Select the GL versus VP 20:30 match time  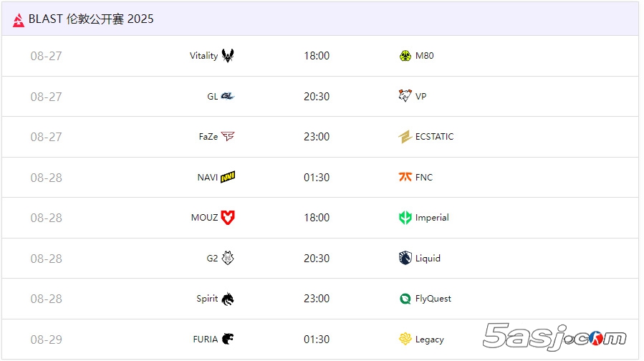[x=317, y=97]
